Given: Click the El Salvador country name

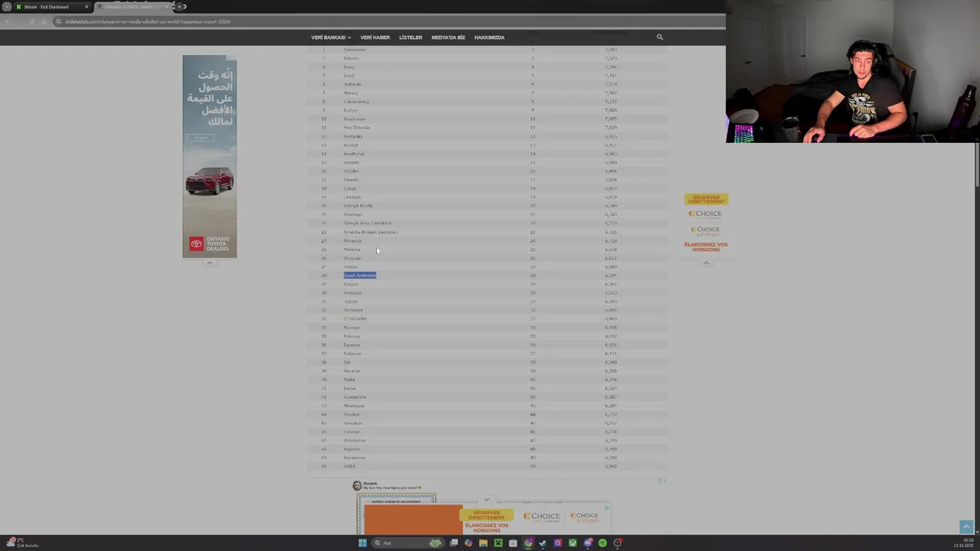Looking at the screenshot, I should tap(355, 318).
